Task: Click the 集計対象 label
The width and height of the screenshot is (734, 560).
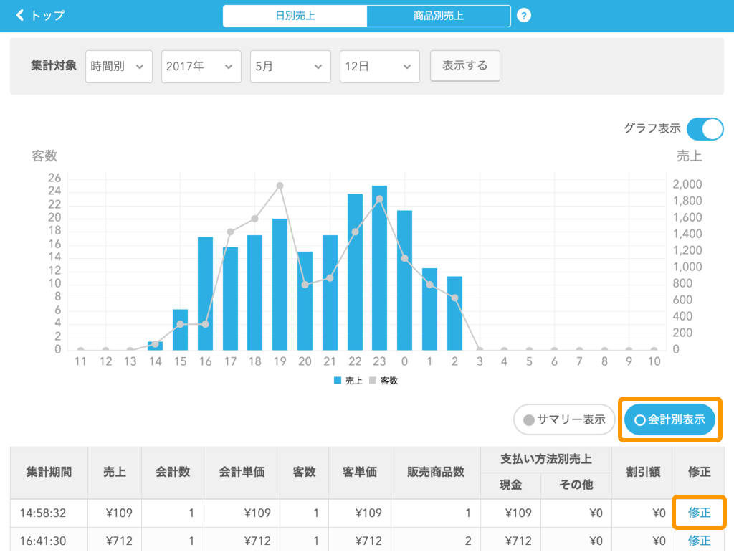Action: coord(53,65)
